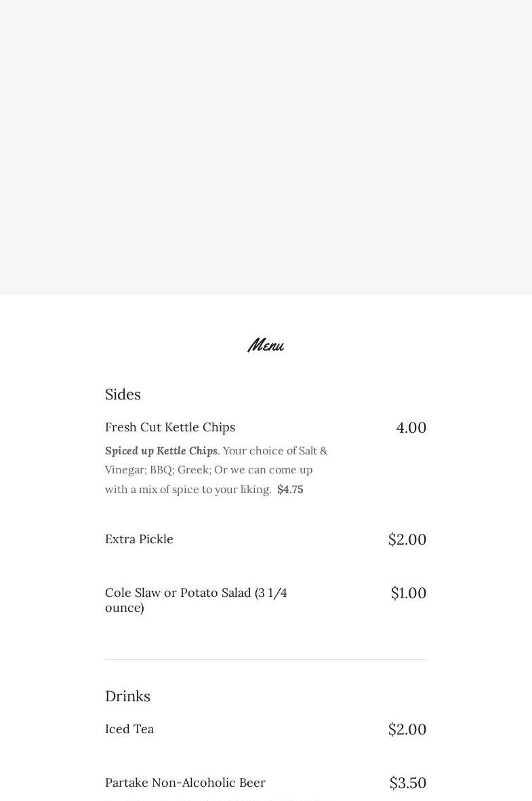
Task: Click the $1.00 price for Cole Slaw
Action: coord(408,593)
